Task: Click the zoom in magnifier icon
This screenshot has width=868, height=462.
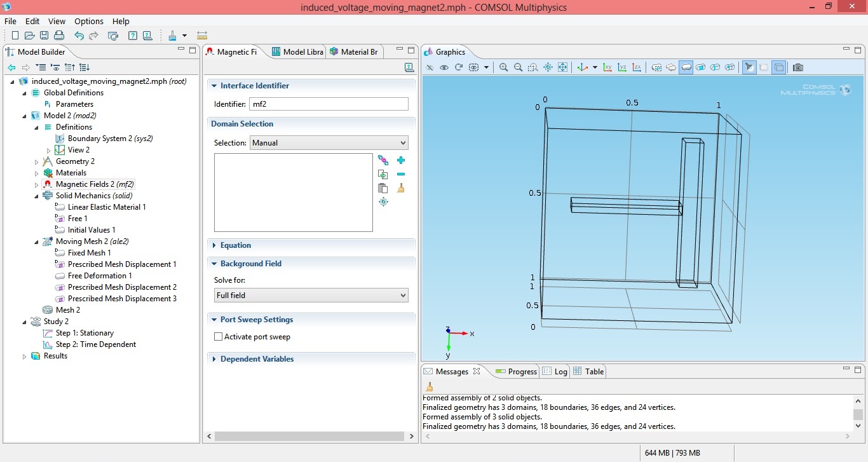Action: [x=503, y=67]
